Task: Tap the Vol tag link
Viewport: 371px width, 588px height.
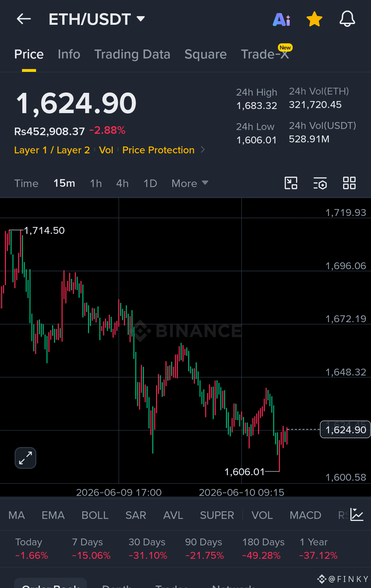Action: (x=106, y=150)
